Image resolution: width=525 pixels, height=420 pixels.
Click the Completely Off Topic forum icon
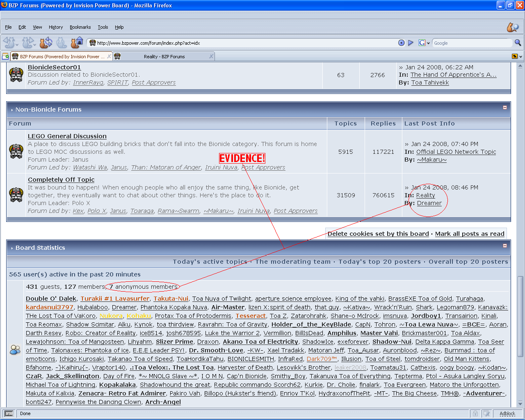coord(16,195)
